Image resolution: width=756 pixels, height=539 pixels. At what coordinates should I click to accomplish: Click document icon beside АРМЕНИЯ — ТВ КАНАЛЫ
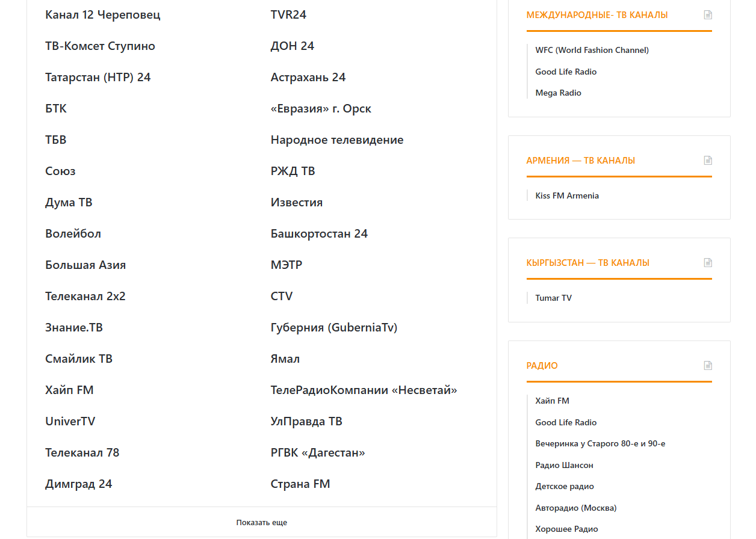(x=708, y=161)
